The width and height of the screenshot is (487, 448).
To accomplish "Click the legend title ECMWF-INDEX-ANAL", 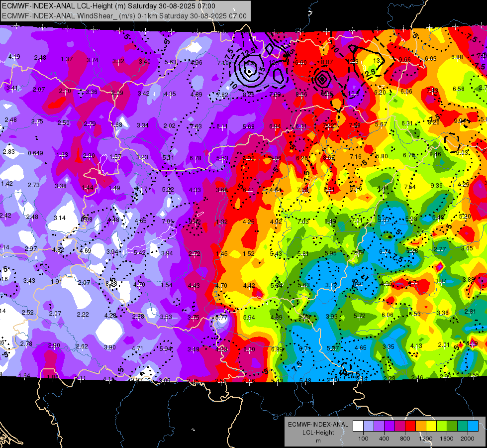I will click(x=318, y=425).
